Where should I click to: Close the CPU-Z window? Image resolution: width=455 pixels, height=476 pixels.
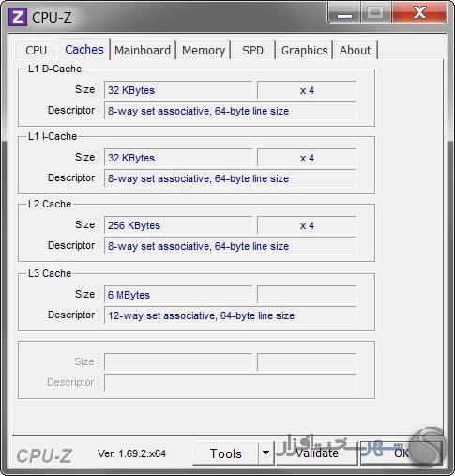coord(419,13)
